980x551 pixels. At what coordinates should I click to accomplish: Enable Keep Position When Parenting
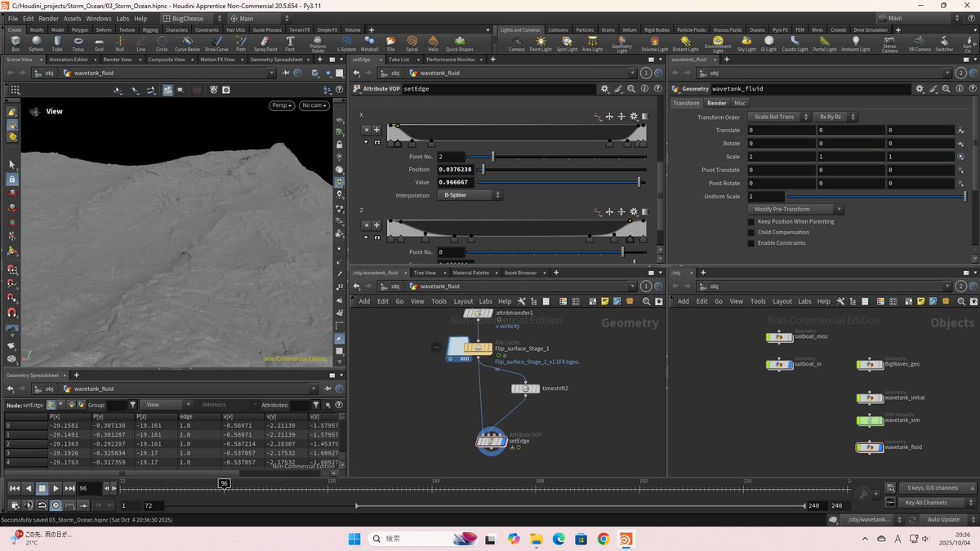coord(751,221)
